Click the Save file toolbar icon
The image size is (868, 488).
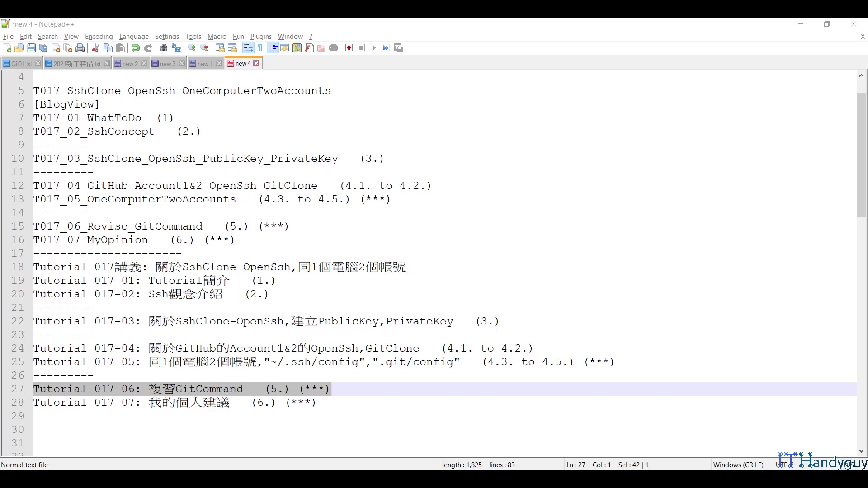click(31, 48)
